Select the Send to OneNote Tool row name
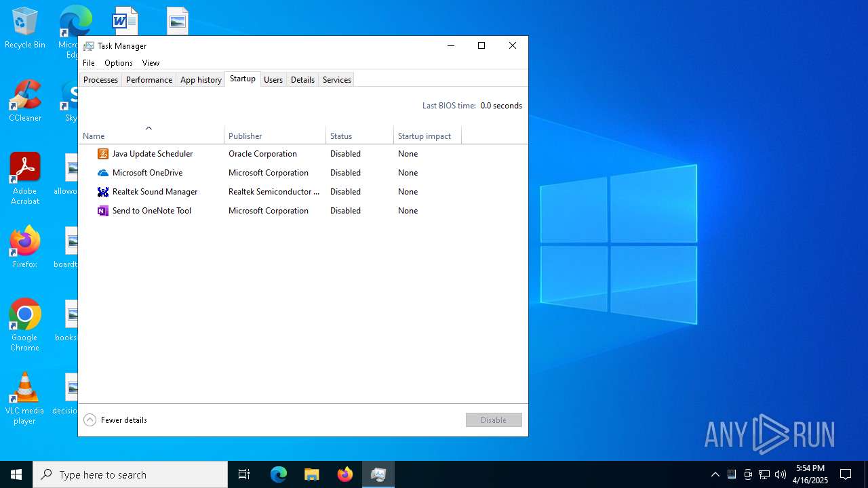Viewport: 868px width, 488px height. pos(152,211)
